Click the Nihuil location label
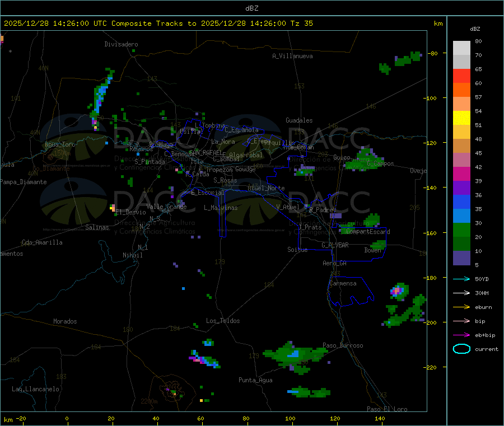504x426 pixels. point(133,255)
